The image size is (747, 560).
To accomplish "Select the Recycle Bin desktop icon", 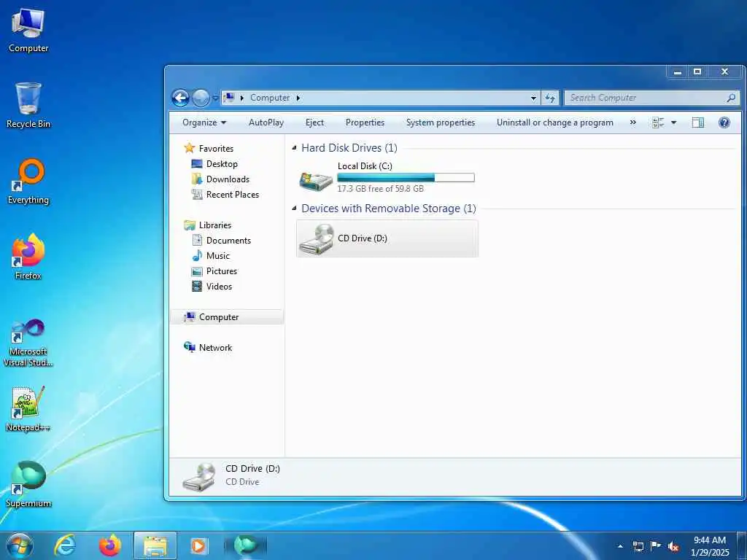I will point(28,105).
